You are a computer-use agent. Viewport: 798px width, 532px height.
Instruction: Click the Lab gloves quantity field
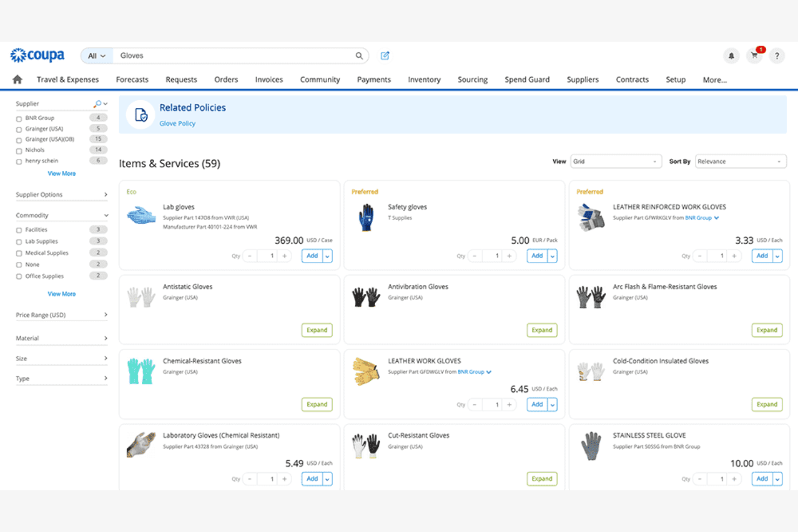pos(267,256)
